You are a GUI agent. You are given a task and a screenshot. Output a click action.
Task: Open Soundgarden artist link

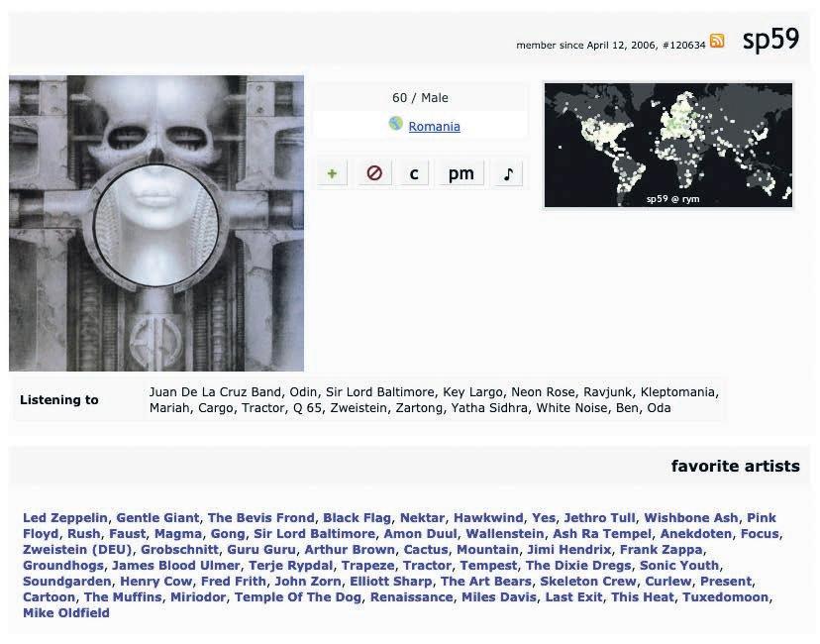coord(67,582)
